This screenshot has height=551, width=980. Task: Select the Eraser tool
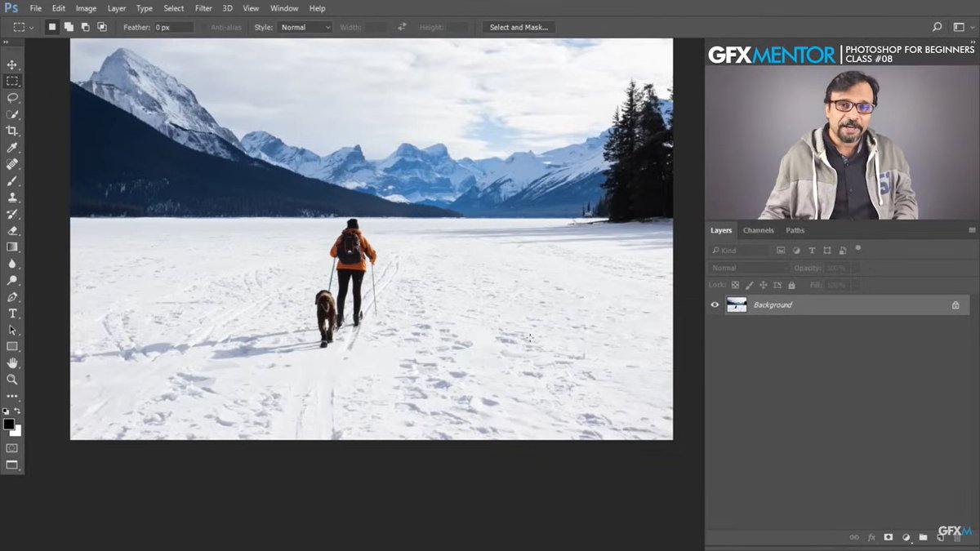(12, 230)
